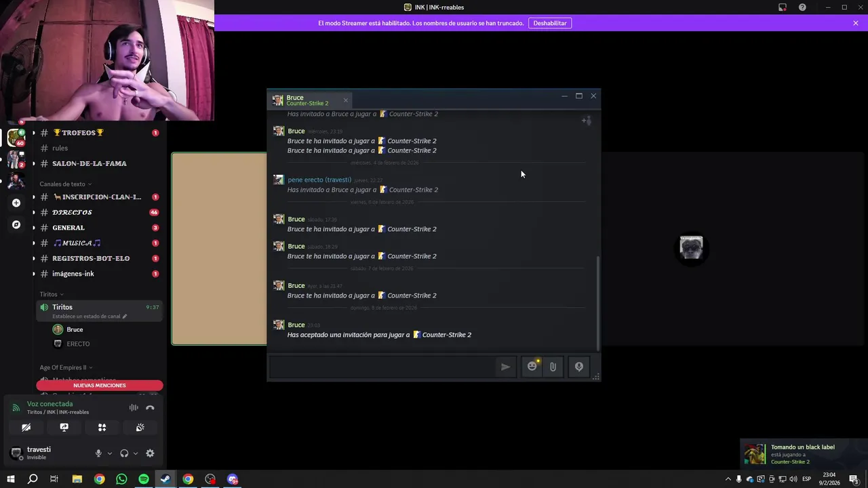Close the Bruce chat tab

[x=345, y=100]
